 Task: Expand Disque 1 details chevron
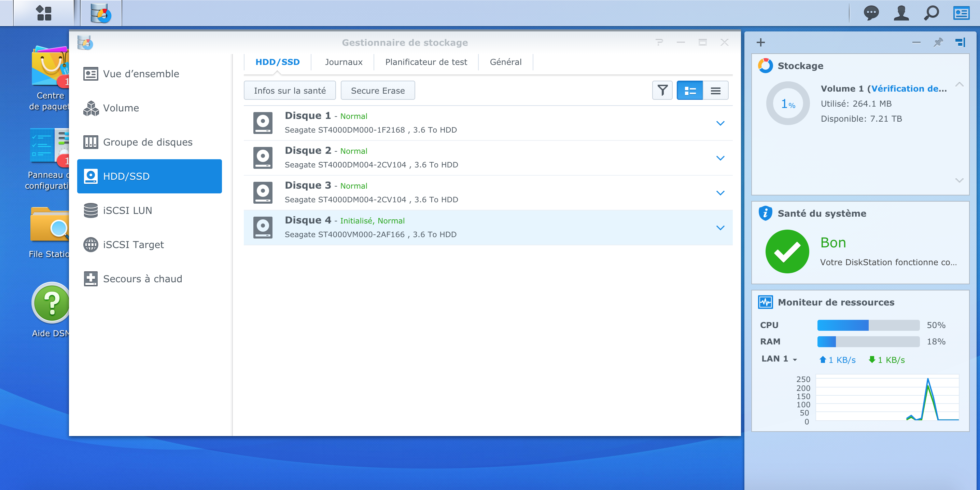point(720,123)
